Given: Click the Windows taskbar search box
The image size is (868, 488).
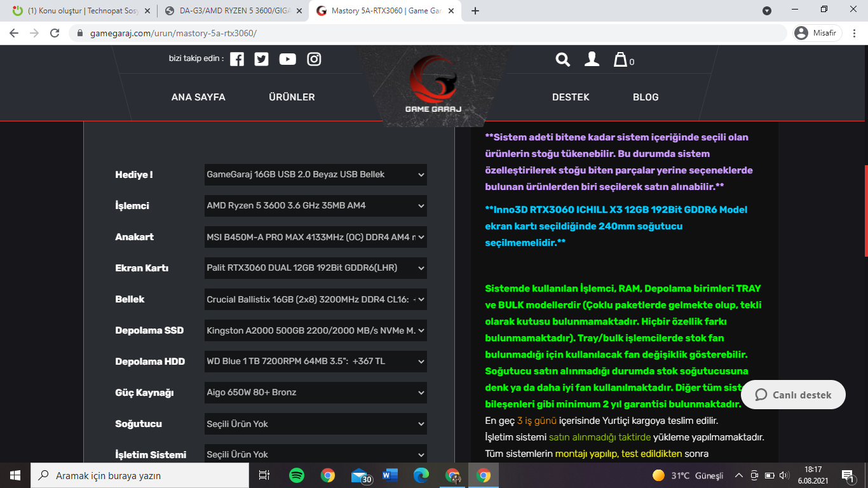Looking at the screenshot, I should (x=140, y=475).
